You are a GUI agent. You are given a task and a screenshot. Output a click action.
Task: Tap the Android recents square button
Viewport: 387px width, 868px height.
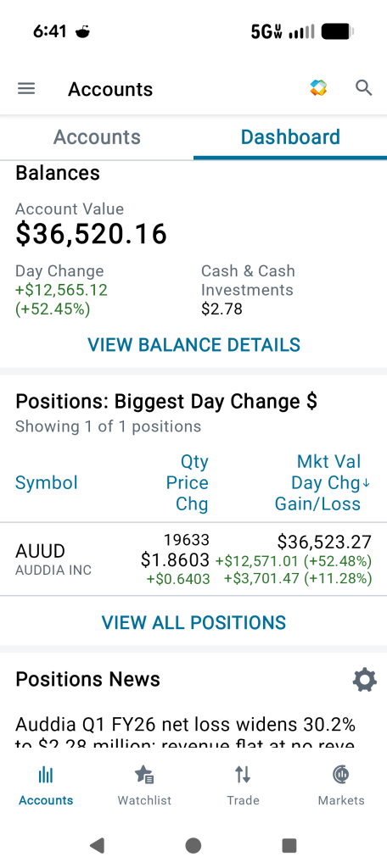coord(289,845)
